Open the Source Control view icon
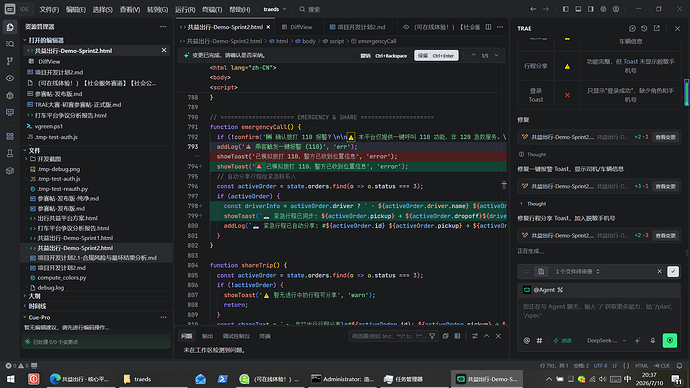 10,61
